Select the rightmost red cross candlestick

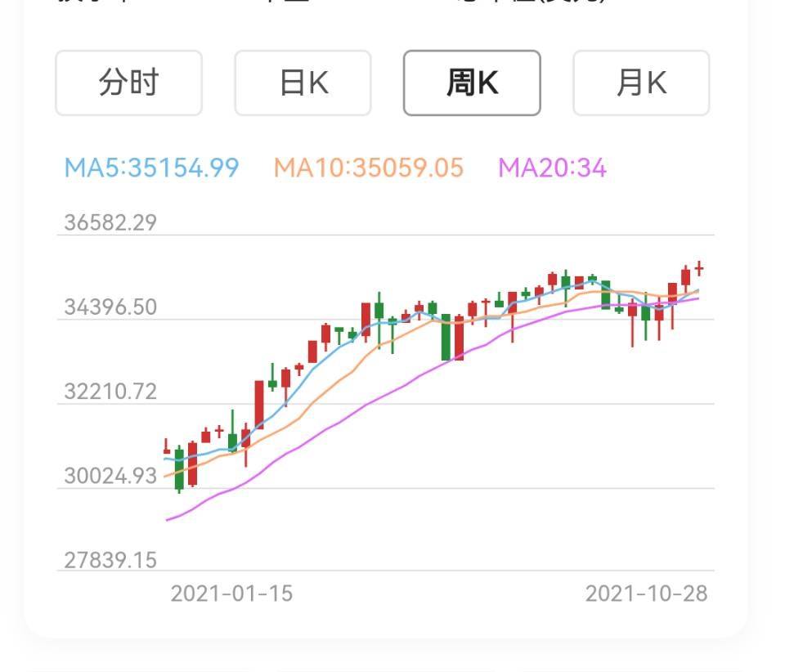(x=699, y=267)
